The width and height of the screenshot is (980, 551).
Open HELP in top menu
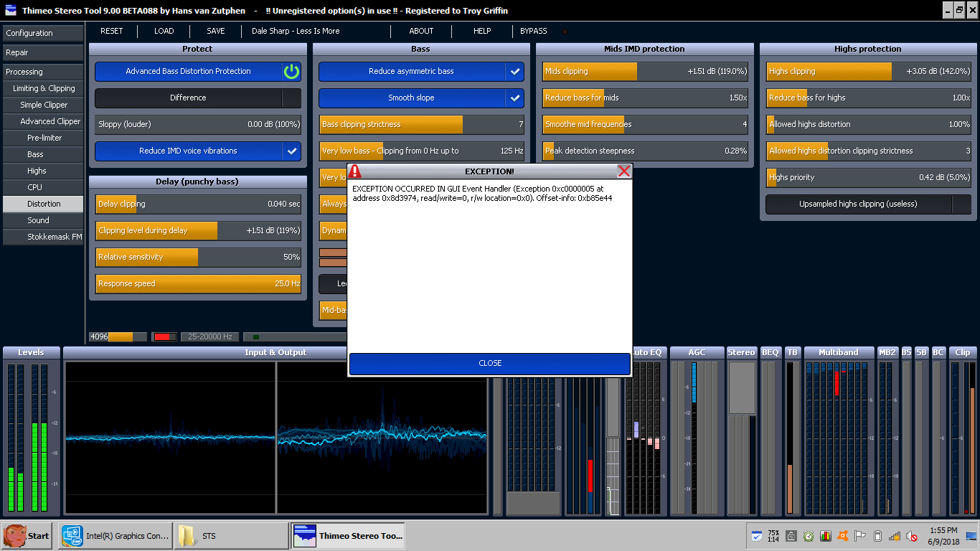click(482, 31)
